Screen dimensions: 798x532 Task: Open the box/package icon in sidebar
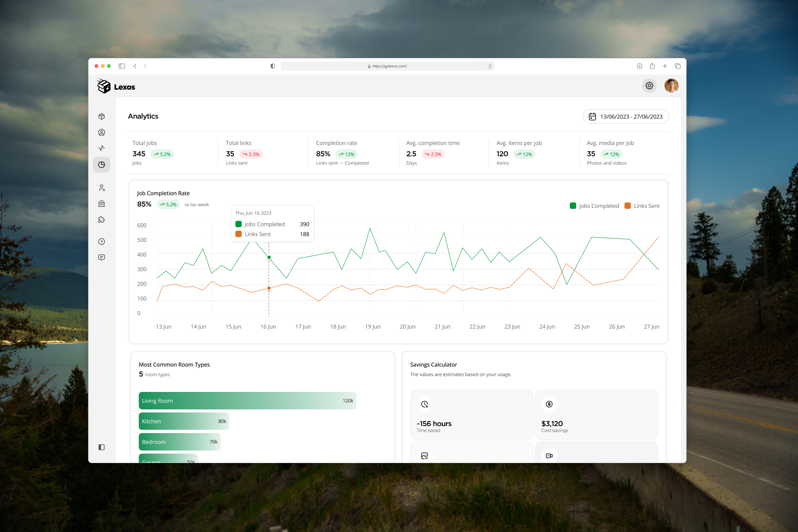[101, 116]
